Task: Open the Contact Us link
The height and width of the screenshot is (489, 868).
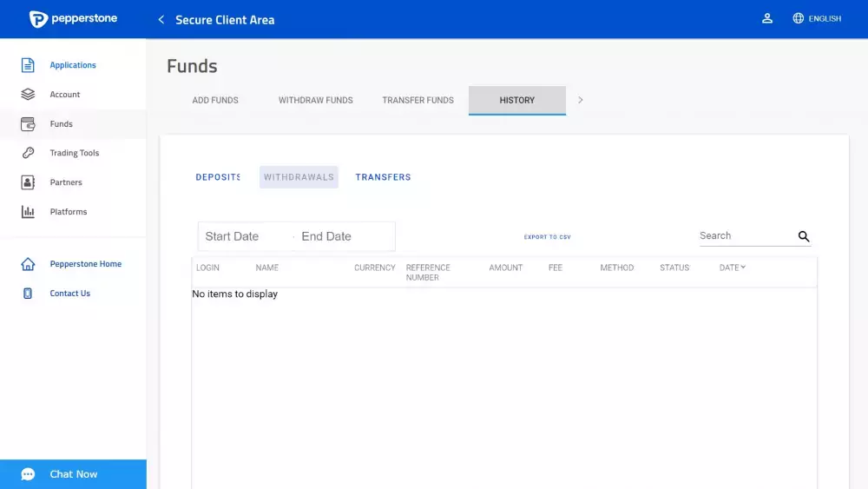Action: pyautogui.click(x=69, y=294)
